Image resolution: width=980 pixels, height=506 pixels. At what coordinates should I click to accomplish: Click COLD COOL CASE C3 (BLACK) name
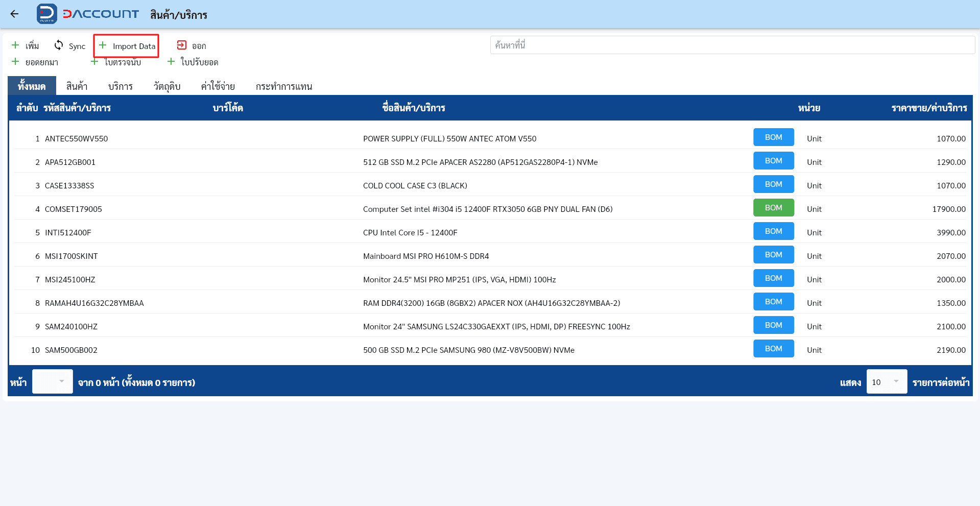(415, 186)
